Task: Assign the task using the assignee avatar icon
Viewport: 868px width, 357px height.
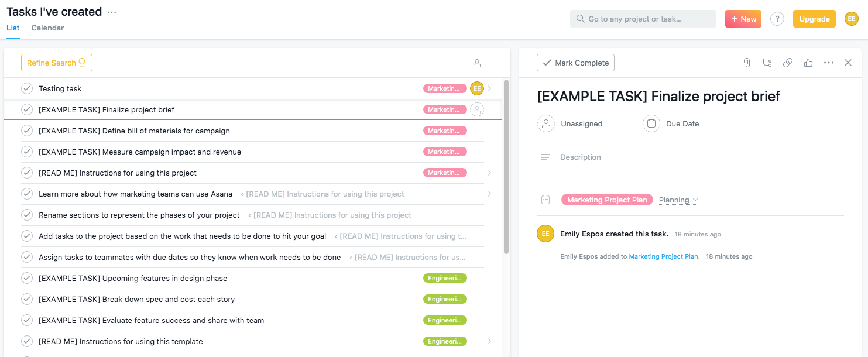Action: pos(546,123)
